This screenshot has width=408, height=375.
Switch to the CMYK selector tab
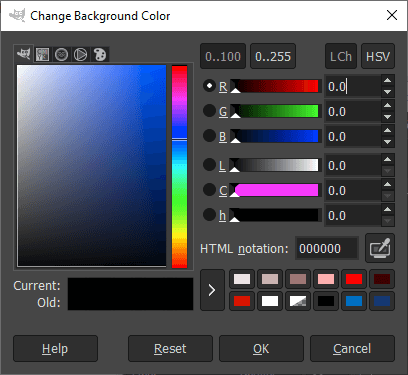point(43,54)
